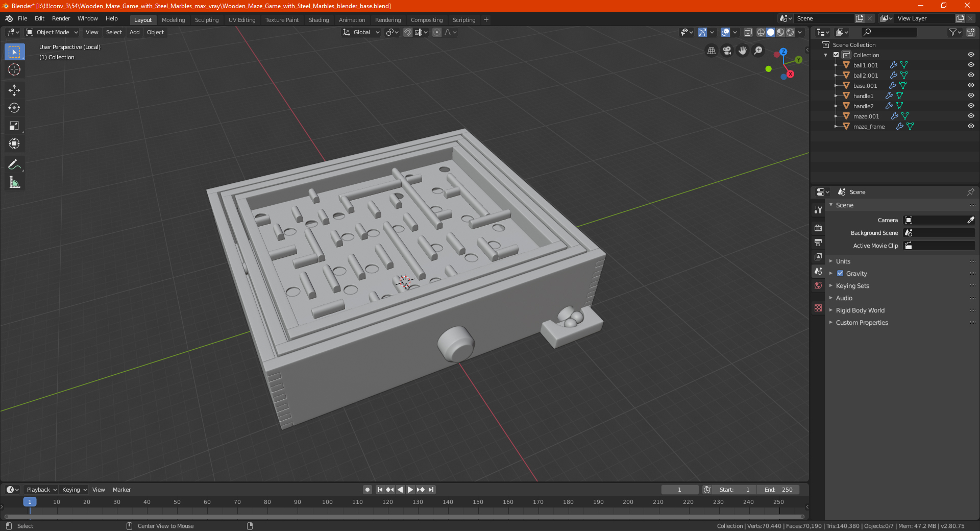Open the Object Mode dropdown
980x531 pixels.
click(52, 32)
